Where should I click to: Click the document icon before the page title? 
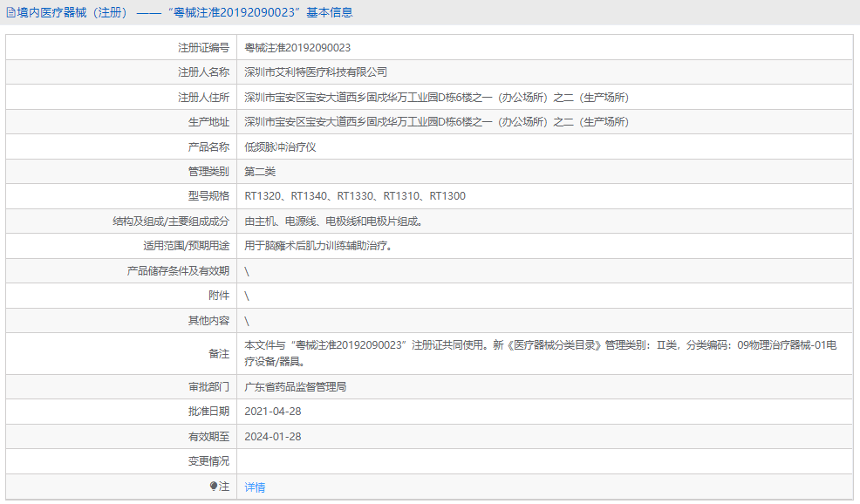coord(11,11)
